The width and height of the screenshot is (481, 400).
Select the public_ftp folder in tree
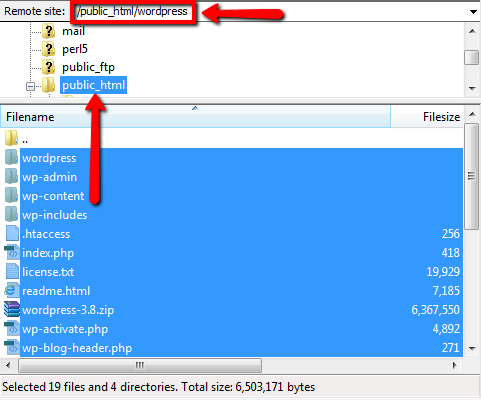88,67
